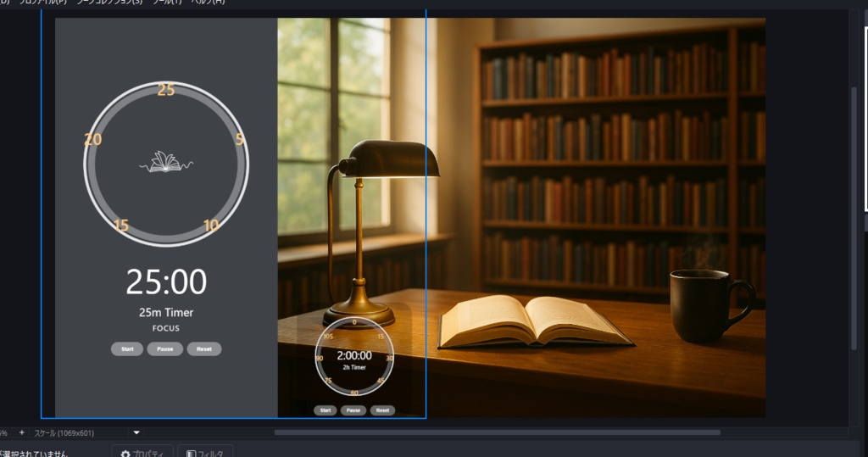Screen dimensions: 868x457
Task: Click the plus zoom-in button beside the scale box
Action: [x=21, y=432]
